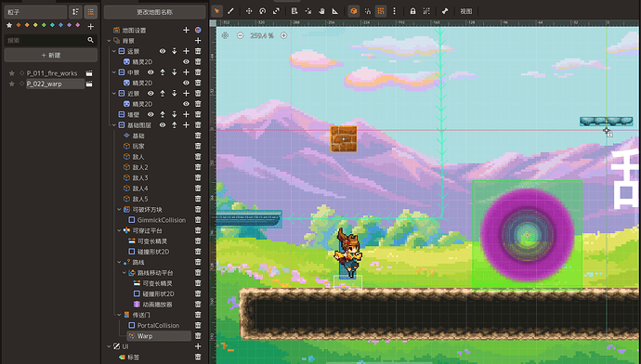Add element with plus on UI row
Viewport: 641px width, 364px height.
pyautogui.click(x=198, y=346)
